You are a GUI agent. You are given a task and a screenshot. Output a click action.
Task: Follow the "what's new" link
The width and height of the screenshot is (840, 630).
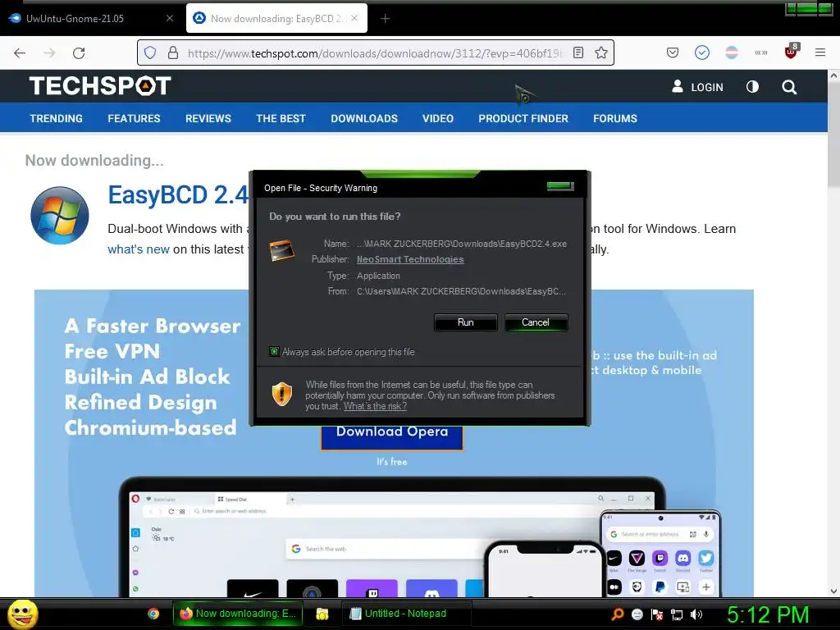(138, 249)
